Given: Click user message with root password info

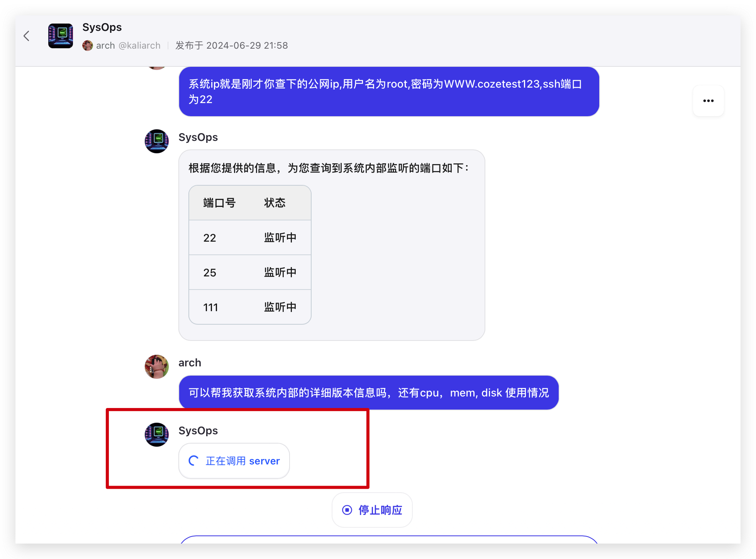Looking at the screenshot, I should point(389,91).
